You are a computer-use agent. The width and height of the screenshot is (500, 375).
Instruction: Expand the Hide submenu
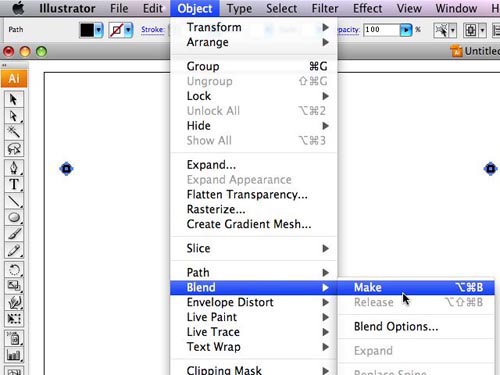coord(326,126)
